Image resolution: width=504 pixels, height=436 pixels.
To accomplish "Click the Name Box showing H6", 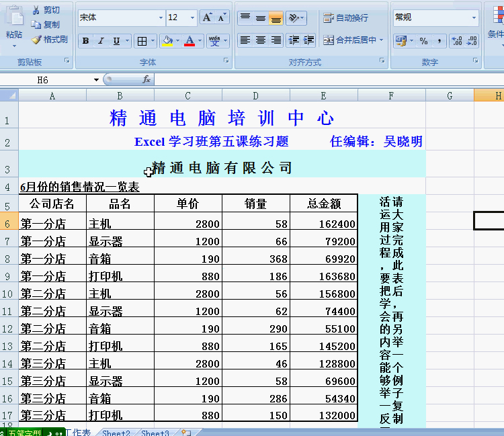I will [x=46, y=80].
